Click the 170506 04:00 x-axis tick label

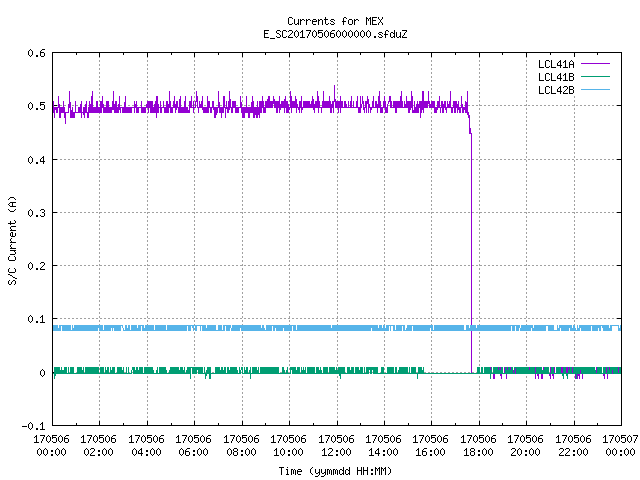146,446
